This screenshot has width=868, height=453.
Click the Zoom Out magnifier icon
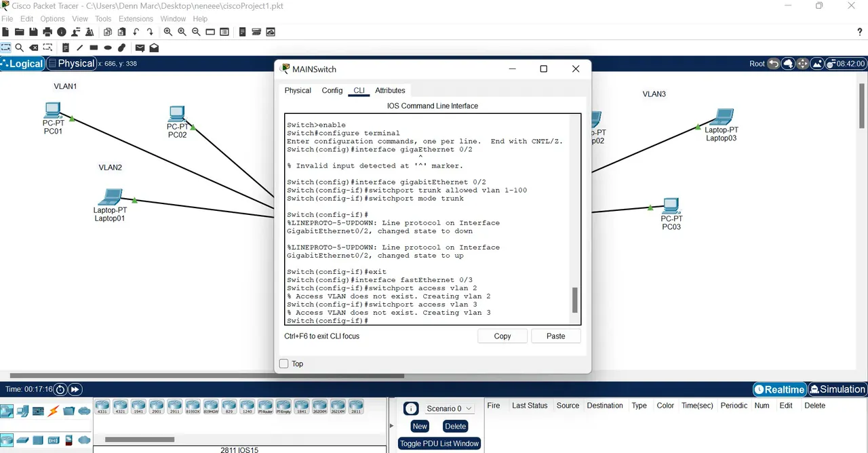click(x=197, y=32)
